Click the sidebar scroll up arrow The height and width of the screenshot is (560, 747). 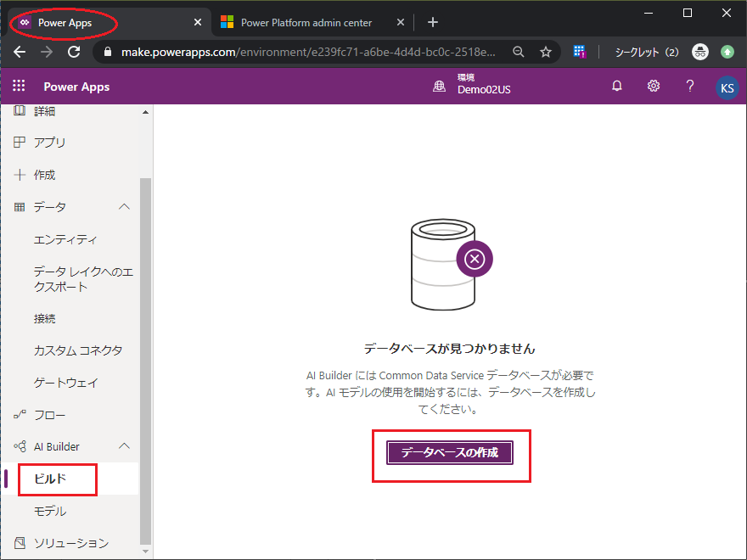pos(145,112)
